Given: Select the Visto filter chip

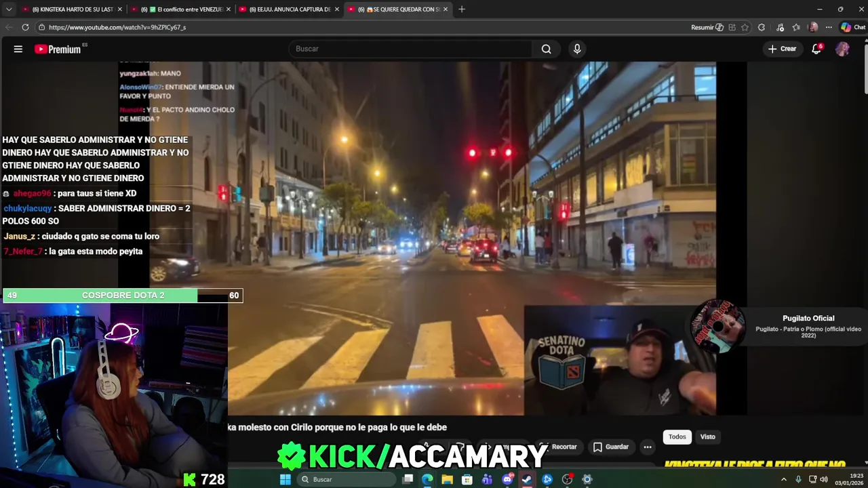Looking at the screenshot, I should tap(707, 436).
